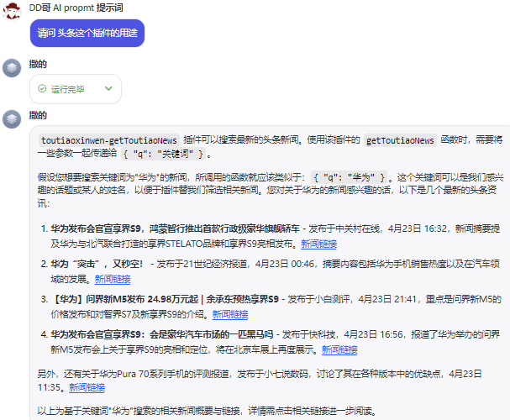Click the bot avatar beside the 运行完毕 status
This screenshot has width=510, height=420.
coord(12,68)
